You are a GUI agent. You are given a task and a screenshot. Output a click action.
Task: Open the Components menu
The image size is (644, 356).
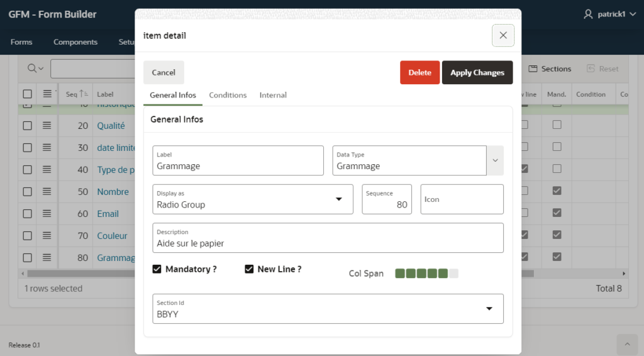pos(75,42)
